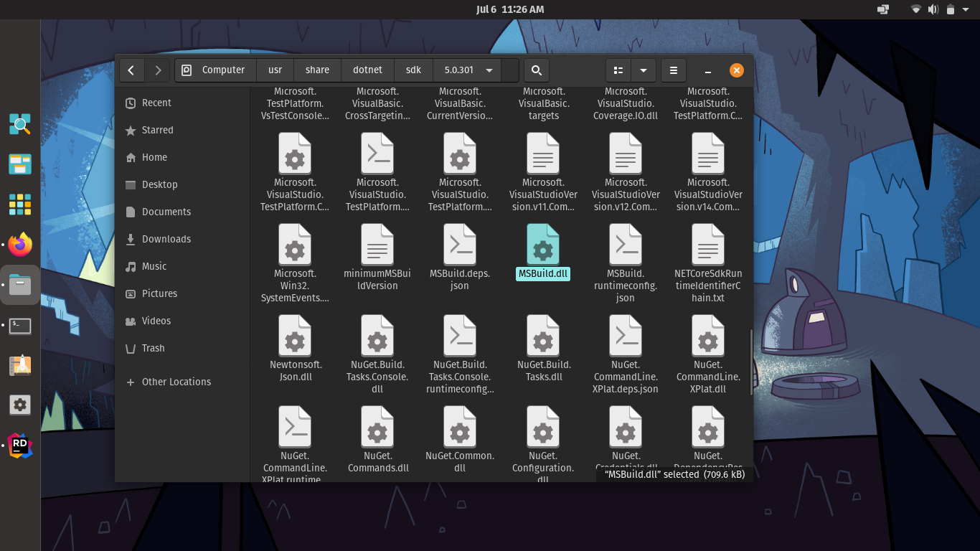Jump to the usr path segment
The height and width of the screenshot is (551, 980).
click(275, 70)
